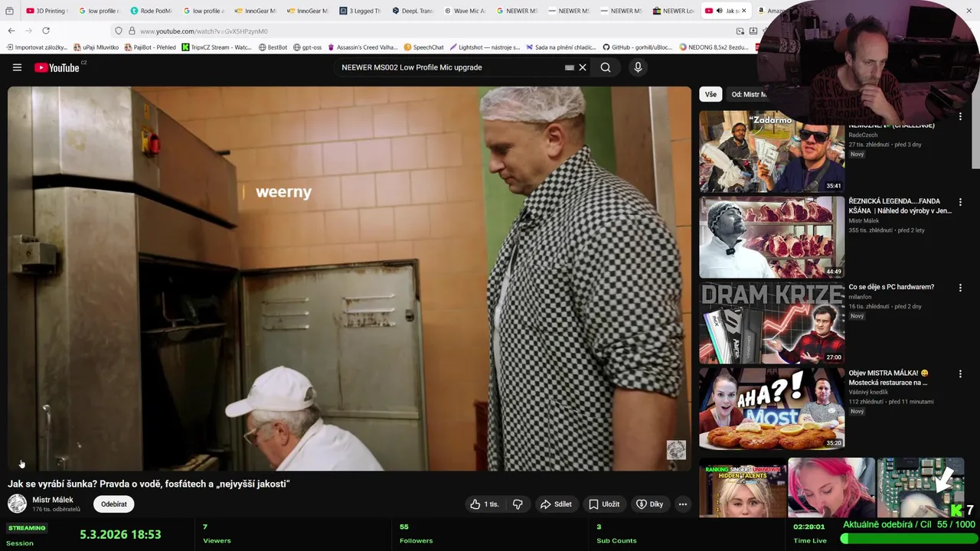Open the Importovat záložky bookmark

pyautogui.click(x=37, y=47)
